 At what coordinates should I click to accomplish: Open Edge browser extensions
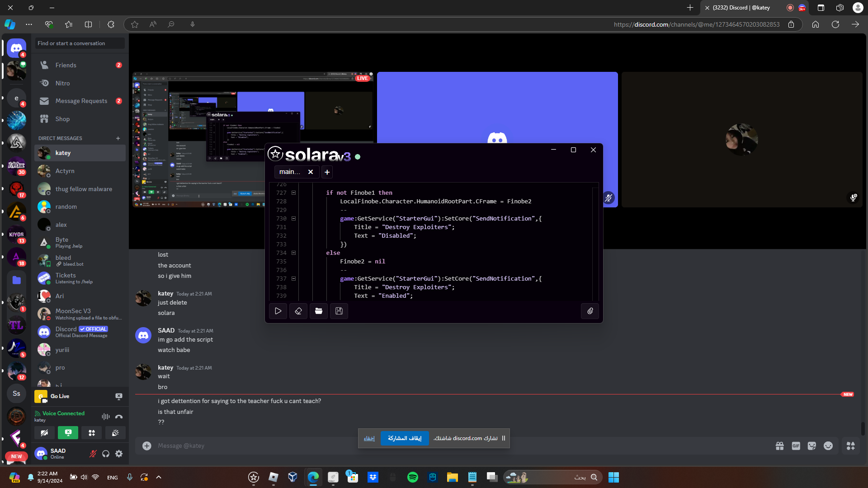pos(111,24)
